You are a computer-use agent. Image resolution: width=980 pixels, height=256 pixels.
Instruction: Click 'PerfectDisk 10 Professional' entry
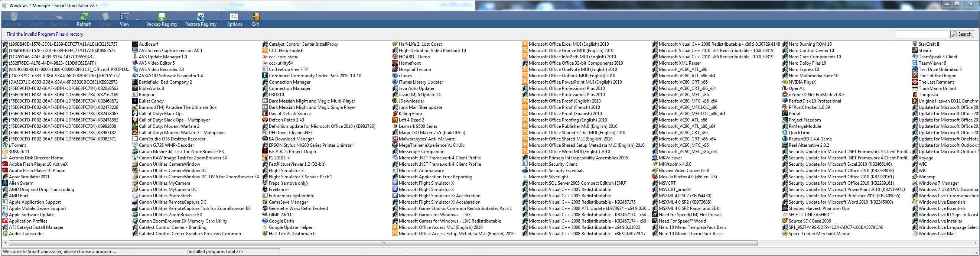(811, 101)
